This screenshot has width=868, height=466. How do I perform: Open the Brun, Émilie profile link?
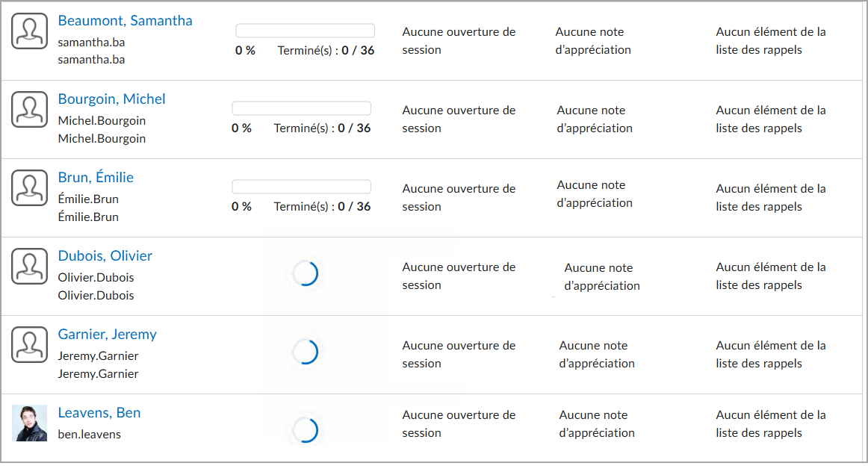pyautogui.click(x=96, y=177)
